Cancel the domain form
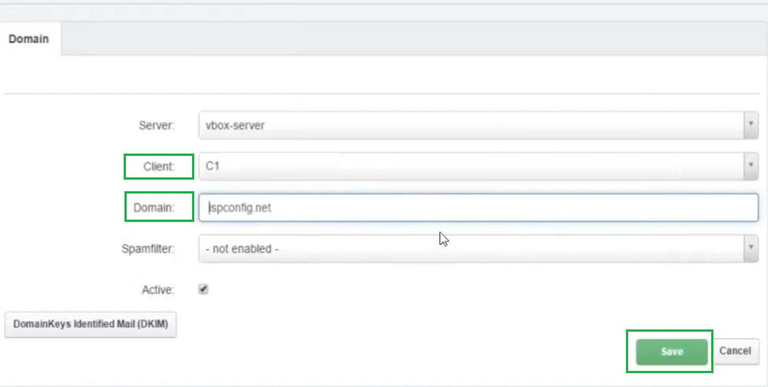The image size is (768, 387). tap(735, 351)
